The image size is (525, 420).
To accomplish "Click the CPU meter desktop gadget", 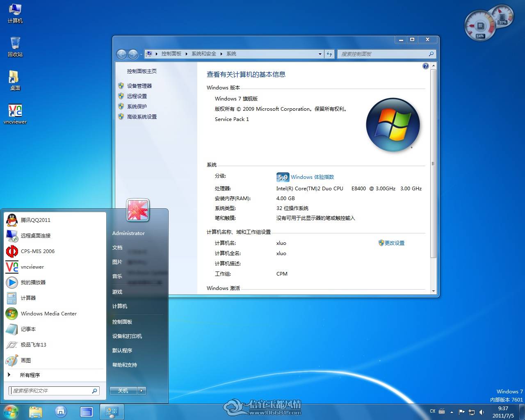I will (479, 25).
